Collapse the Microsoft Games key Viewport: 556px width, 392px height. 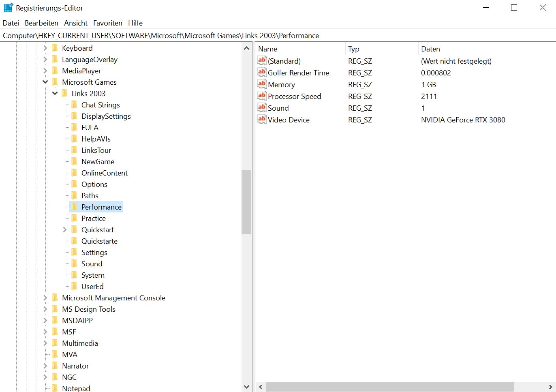45,82
